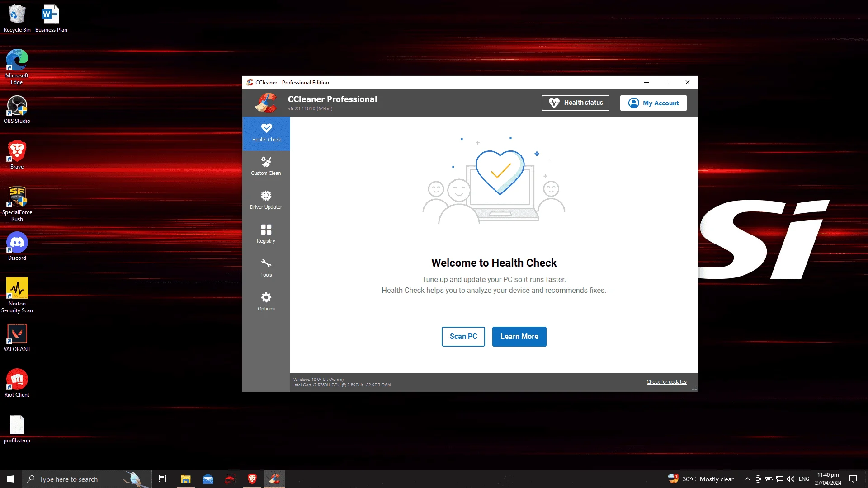Viewport: 868px width, 488px height.
Task: Open the weather widget showing 30°C
Action: point(701,479)
